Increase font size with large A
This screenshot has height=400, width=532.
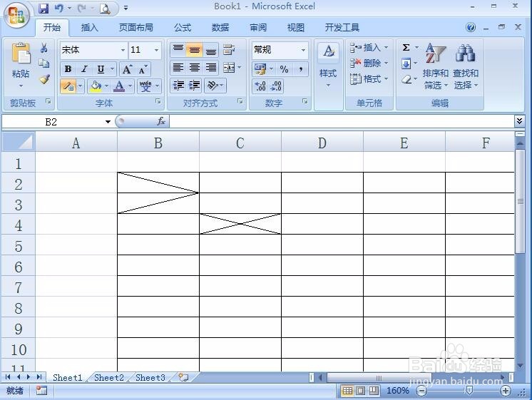pos(127,70)
